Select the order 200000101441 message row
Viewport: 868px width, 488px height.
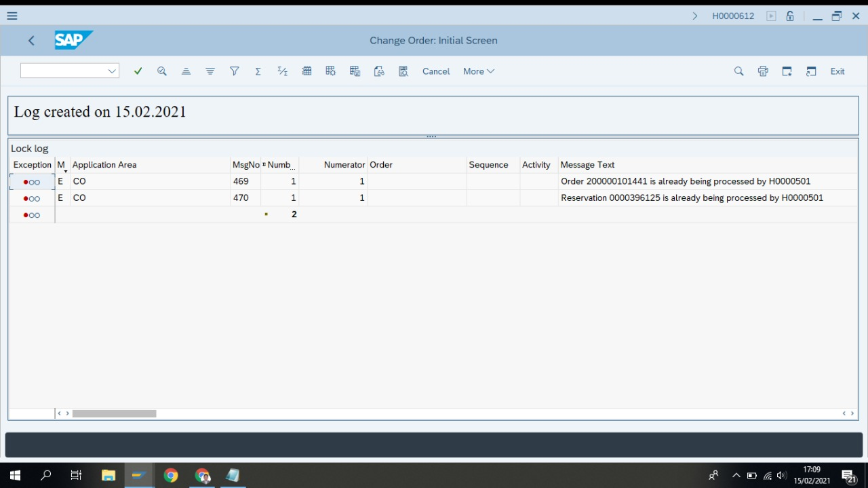coord(685,181)
